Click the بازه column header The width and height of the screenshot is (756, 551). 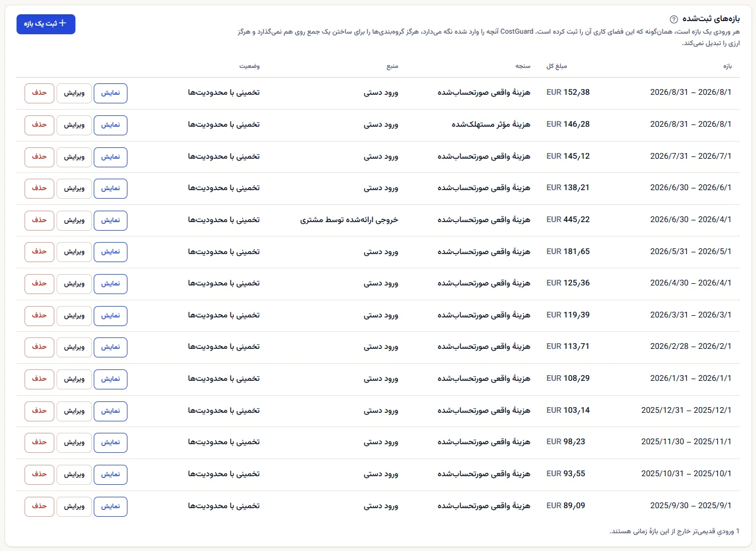(x=727, y=66)
